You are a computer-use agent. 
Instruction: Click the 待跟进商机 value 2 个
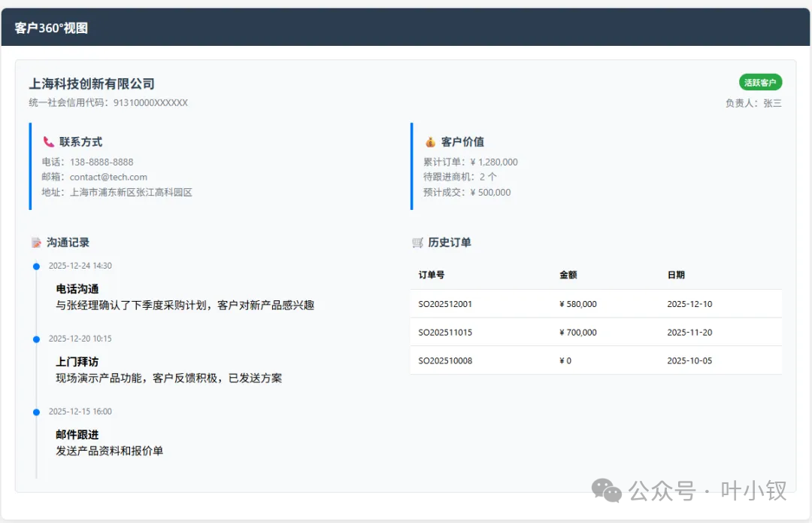[x=488, y=178]
